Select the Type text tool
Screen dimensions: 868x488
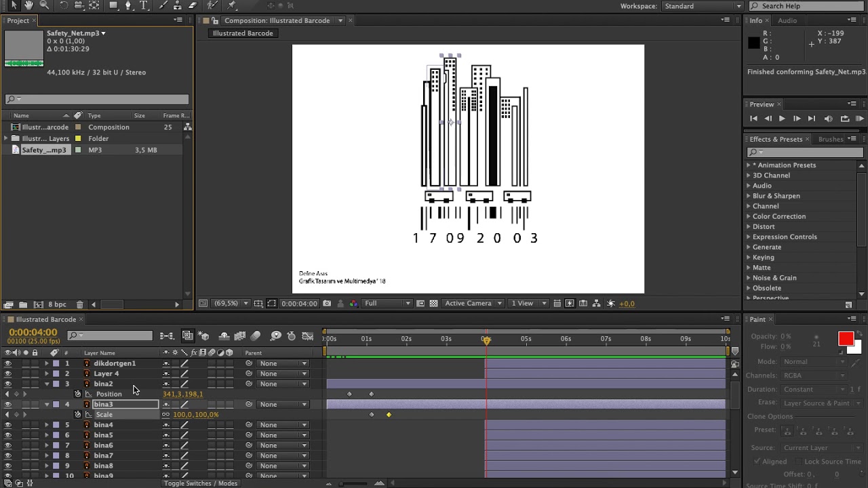coord(144,5)
